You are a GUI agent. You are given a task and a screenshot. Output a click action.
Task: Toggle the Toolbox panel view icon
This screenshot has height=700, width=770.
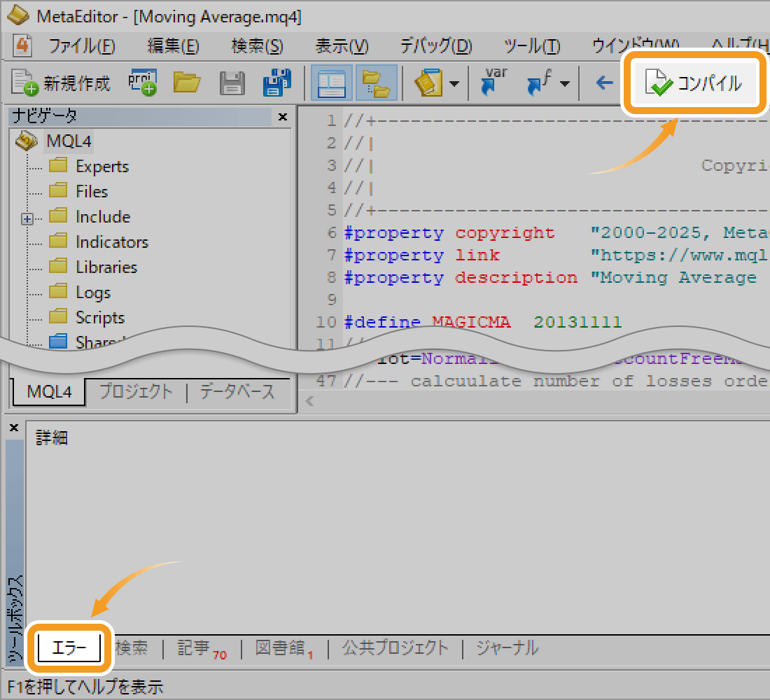click(x=376, y=83)
